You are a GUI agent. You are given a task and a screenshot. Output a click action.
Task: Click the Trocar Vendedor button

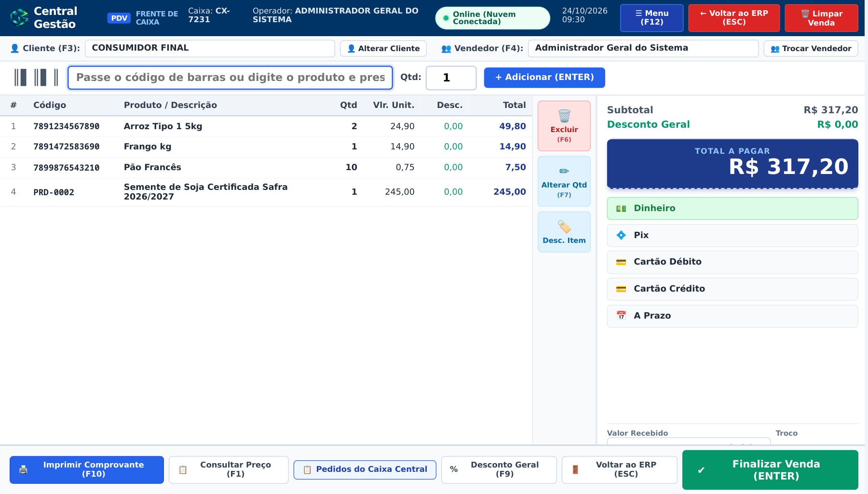tap(811, 48)
